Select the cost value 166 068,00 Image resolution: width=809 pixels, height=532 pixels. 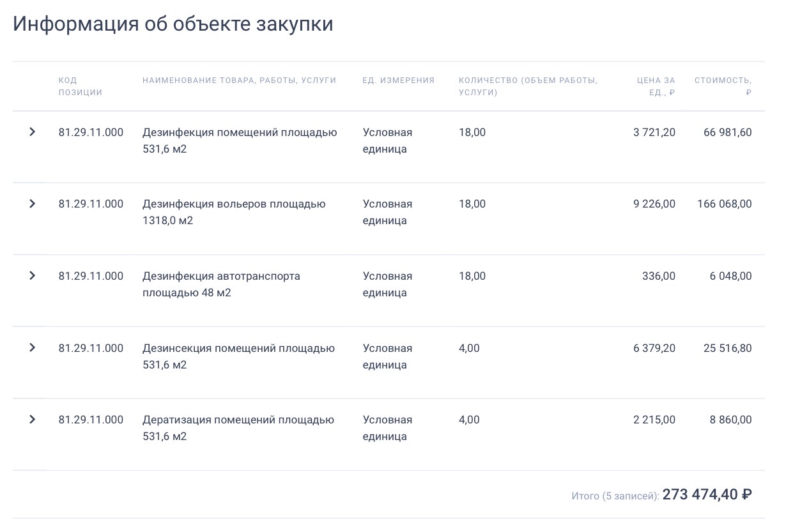(724, 204)
